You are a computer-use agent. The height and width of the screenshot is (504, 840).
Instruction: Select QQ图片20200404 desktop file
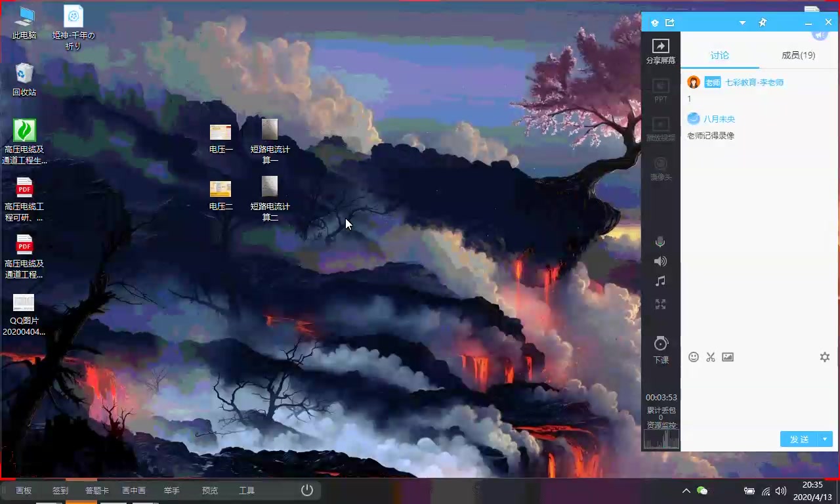(24, 314)
